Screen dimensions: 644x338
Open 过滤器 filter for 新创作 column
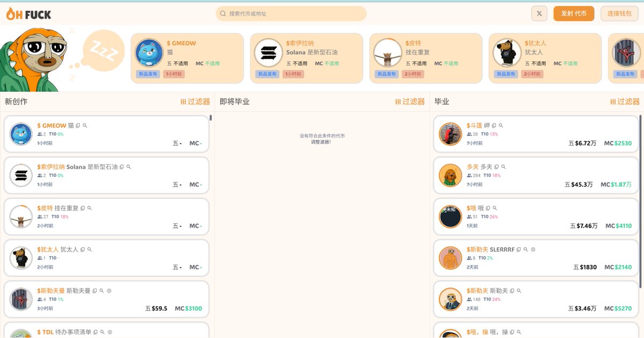pyautogui.click(x=195, y=102)
